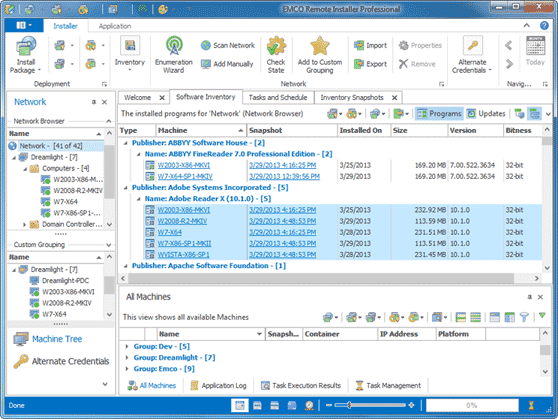Screen dimensions: 558x419
Task: Expand Publisher: Apache Software Foundation group
Action: click(125, 266)
